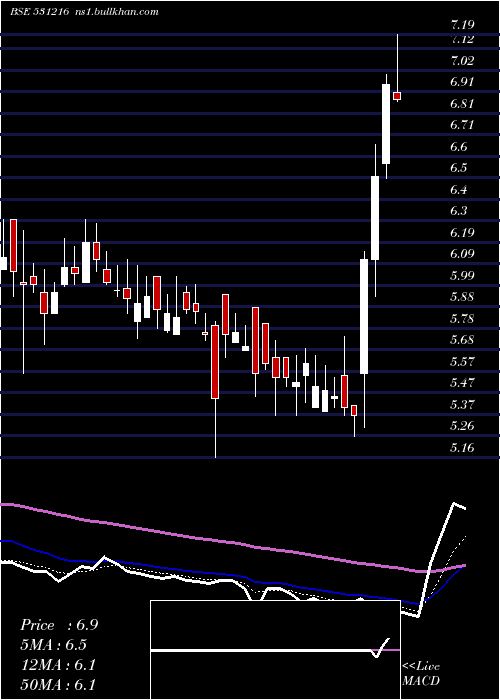Click the 5.99 price axis label
Image resolution: width=500 pixels, height=700 pixels.
(462, 275)
